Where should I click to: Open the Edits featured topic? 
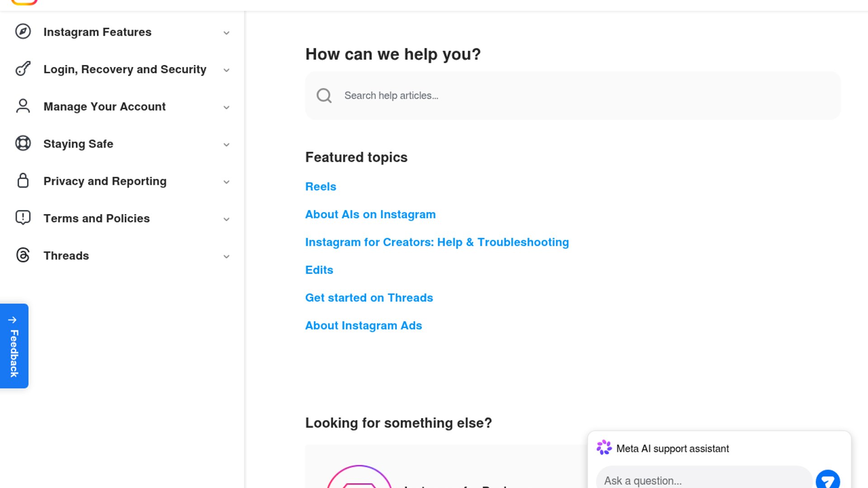coord(319,270)
